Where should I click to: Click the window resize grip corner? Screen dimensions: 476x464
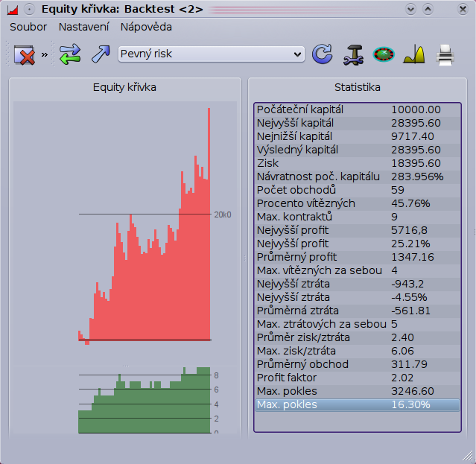click(x=468, y=456)
